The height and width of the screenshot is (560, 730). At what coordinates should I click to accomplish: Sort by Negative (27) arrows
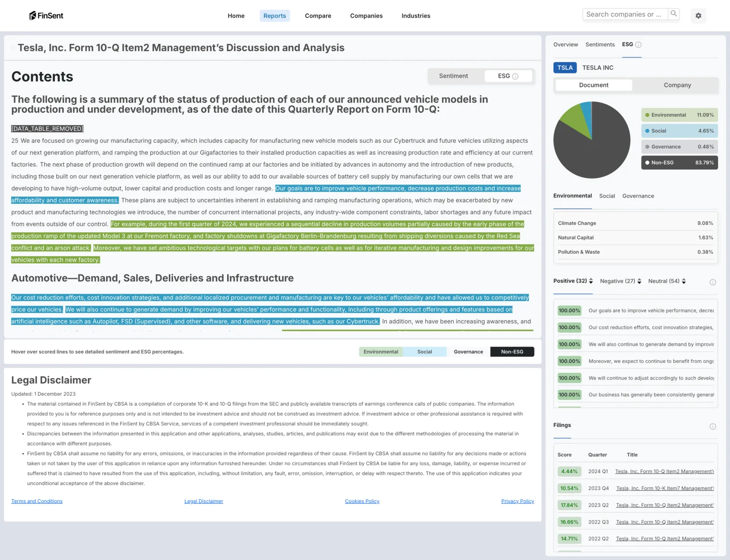click(639, 281)
